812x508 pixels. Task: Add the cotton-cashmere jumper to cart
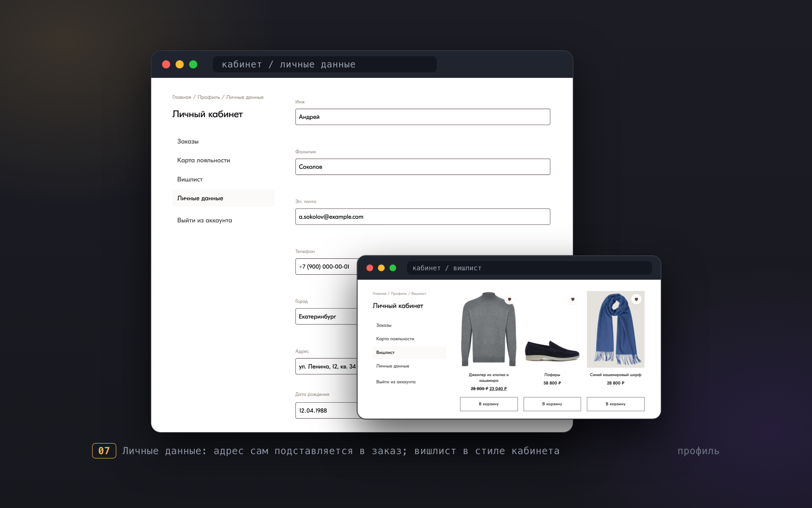click(x=489, y=404)
